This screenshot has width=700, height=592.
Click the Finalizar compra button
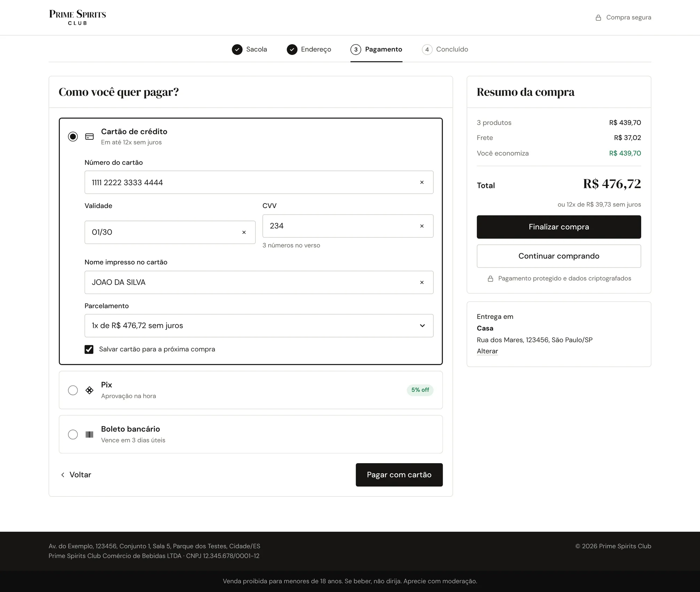coord(559,227)
